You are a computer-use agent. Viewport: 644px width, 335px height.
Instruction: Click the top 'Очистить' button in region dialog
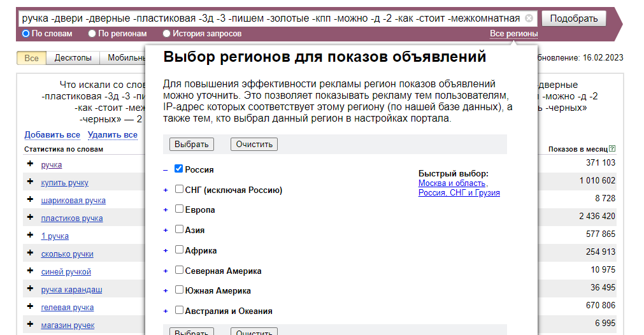click(254, 144)
